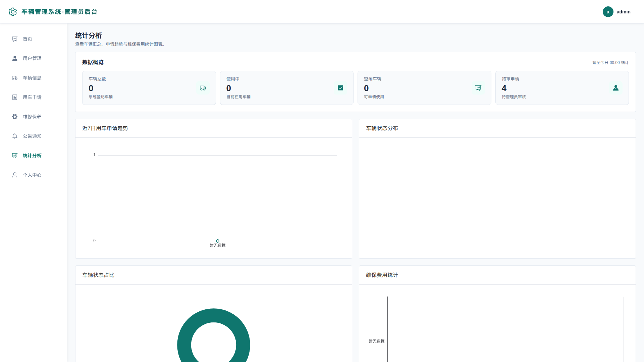Click the 首页 sidebar icon

coord(15,39)
